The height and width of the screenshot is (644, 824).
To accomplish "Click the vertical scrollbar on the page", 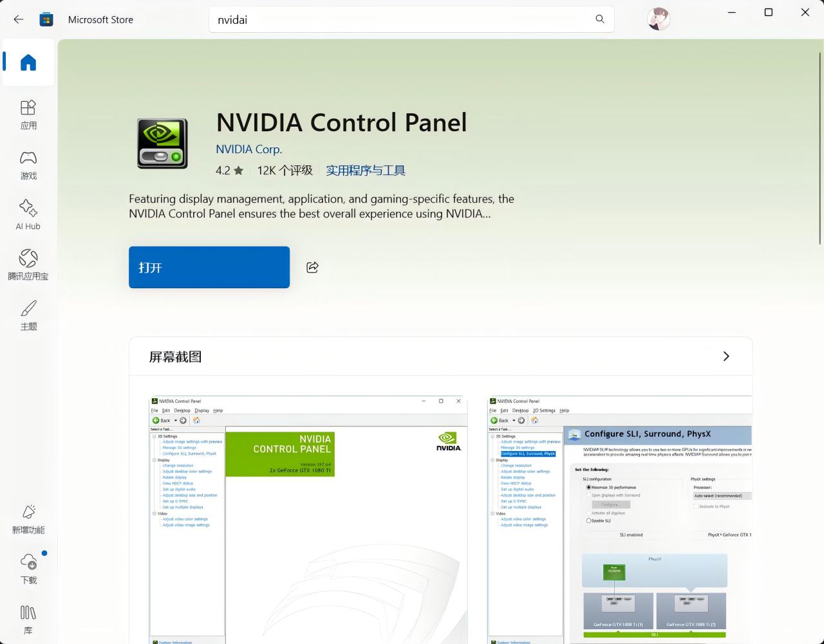I will coord(819,148).
